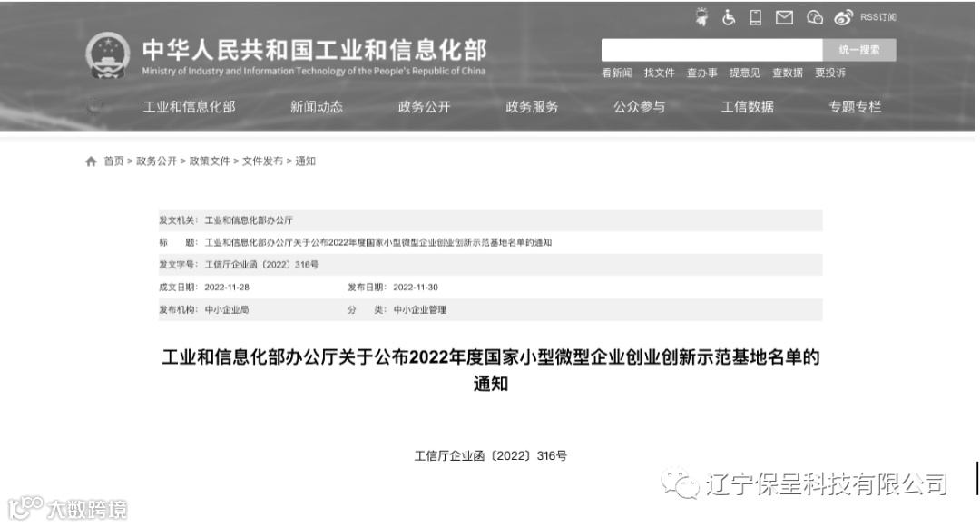Go to 首页 in breadcrumb
The width and height of the screenshot is (980, 527).
(113, 161)
